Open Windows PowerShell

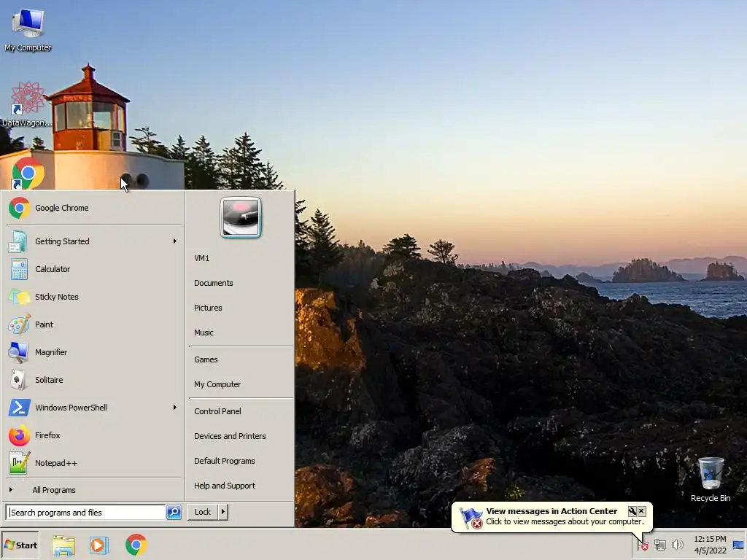[x=94, y=408]
